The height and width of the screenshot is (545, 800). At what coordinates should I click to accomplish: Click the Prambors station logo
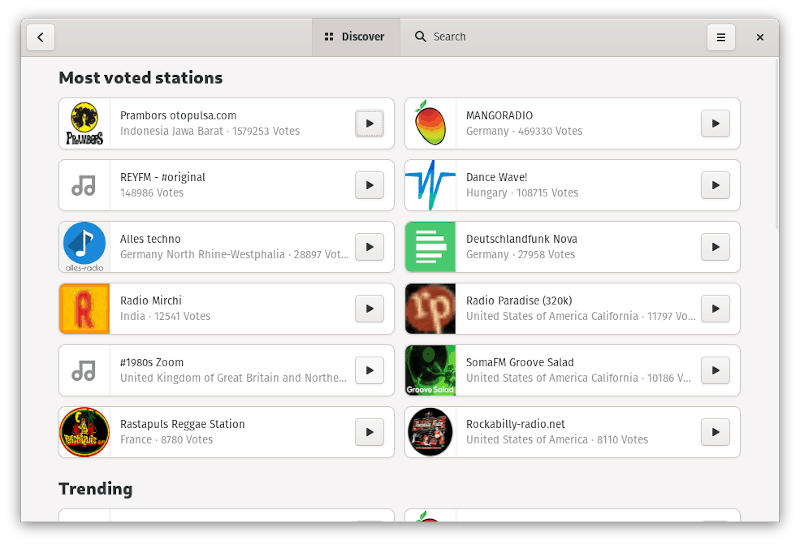pos(84,123)
